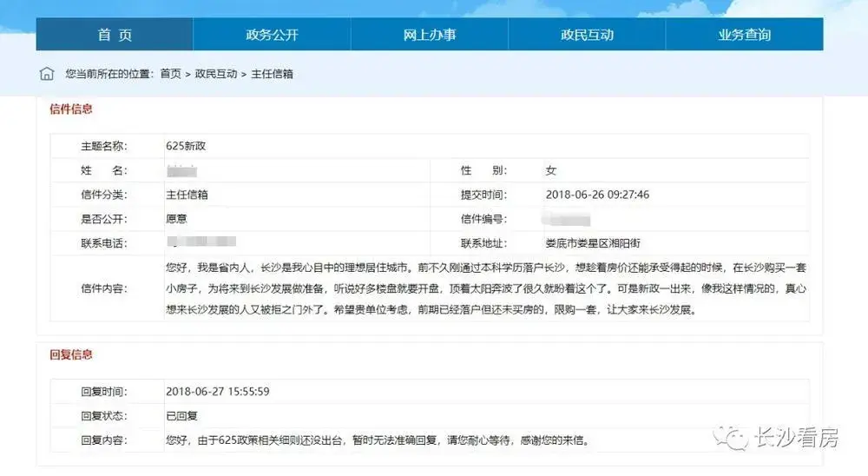The width and height of the screenshot is (868, 476).
Task: Click the 联系地址 label
Action: click(483, 243)
